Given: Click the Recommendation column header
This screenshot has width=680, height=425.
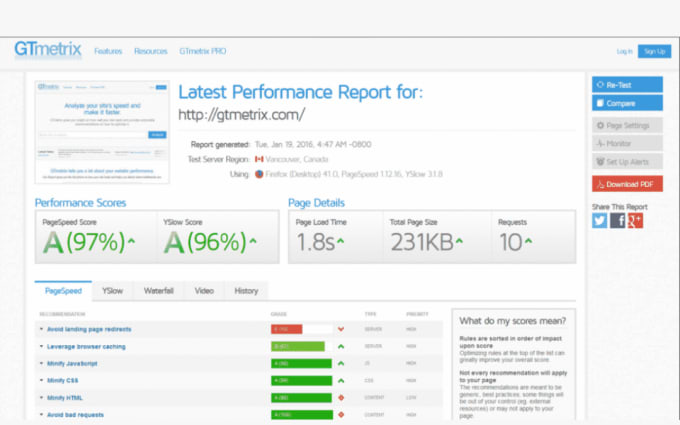Looking at the screenshot, I should click(62, 314).
